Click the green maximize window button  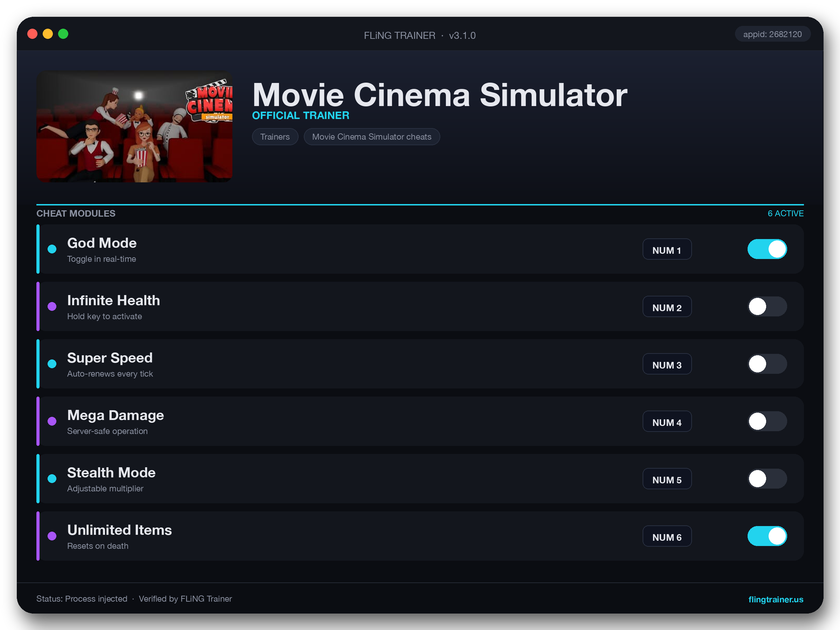[x=63, y=34]
